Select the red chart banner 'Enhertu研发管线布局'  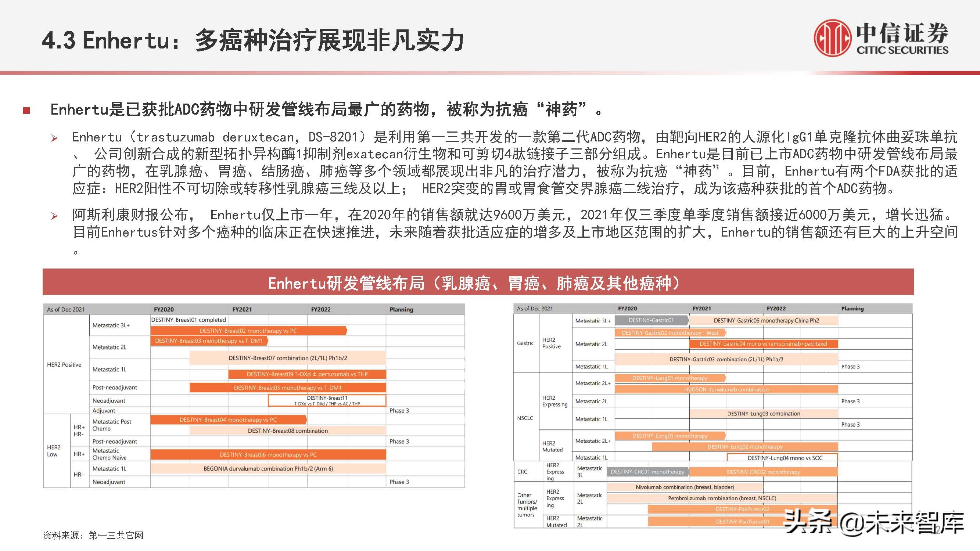click(x=478, y=282)
